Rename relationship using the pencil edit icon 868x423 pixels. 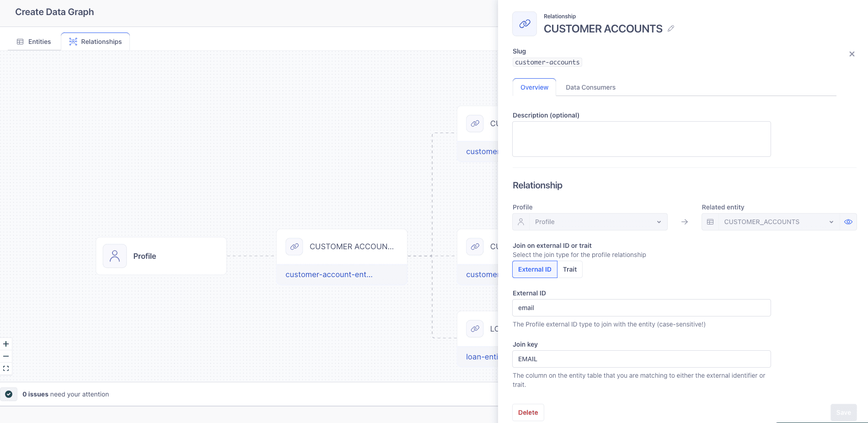click(x=670, y=28)
